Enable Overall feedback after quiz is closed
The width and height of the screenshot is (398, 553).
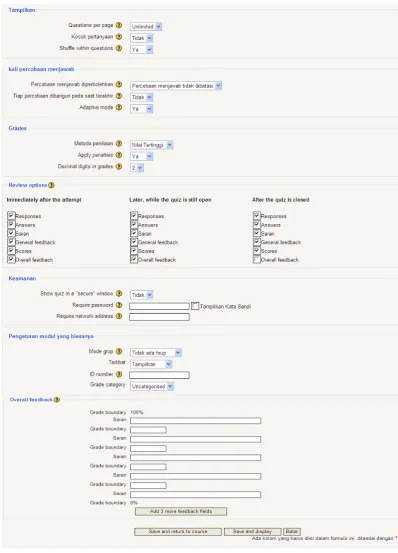pyautogui.click(x=257, y=260)
